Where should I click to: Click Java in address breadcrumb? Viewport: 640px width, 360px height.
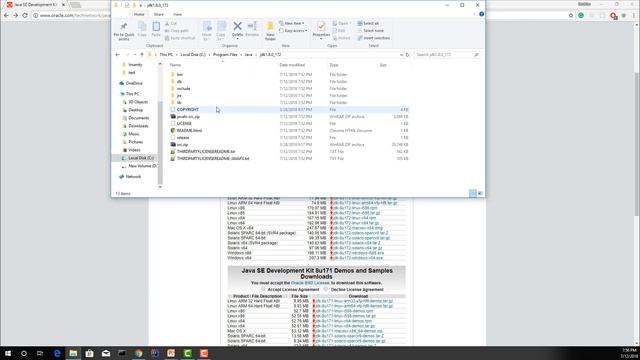point(249,55)
